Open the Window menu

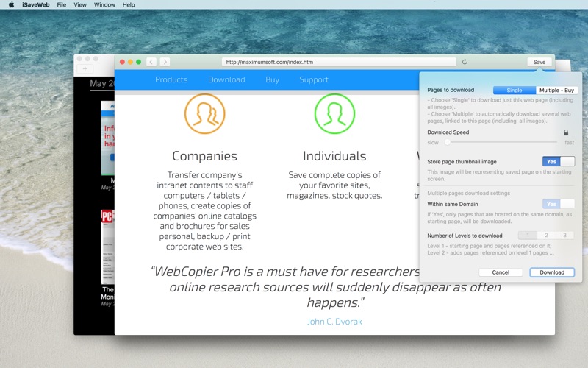point(104,4)
